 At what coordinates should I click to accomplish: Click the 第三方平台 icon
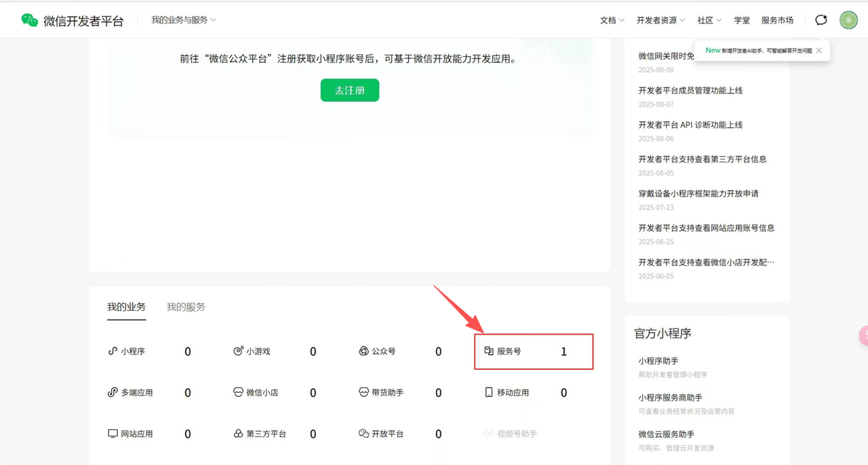click(x=238, y=434)
